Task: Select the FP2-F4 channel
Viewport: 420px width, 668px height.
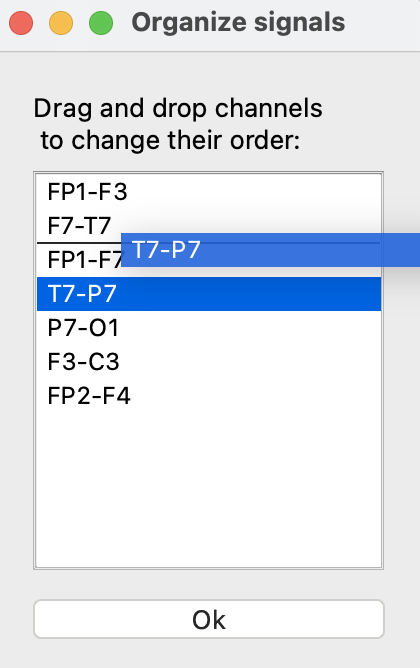Action: click(209, 396)
